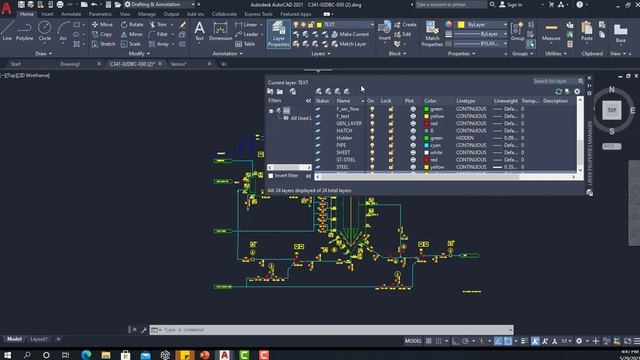Viewport: 640px width, 360px height.
Task: Choose the Stretch command
Action: tap(103, 44)
